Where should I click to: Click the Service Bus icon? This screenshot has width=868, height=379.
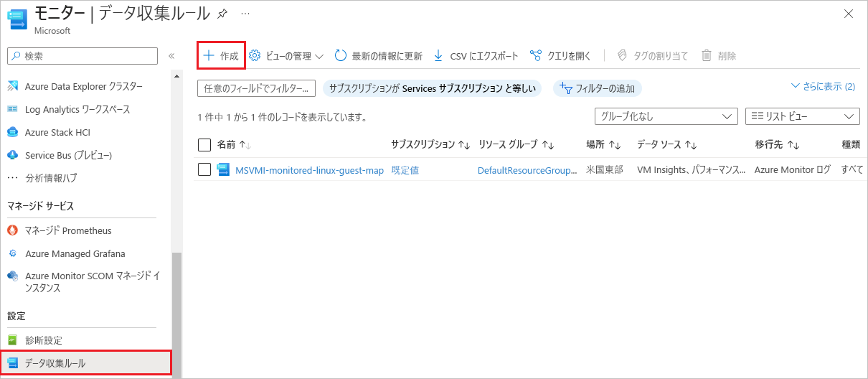(x=12, y=155)
